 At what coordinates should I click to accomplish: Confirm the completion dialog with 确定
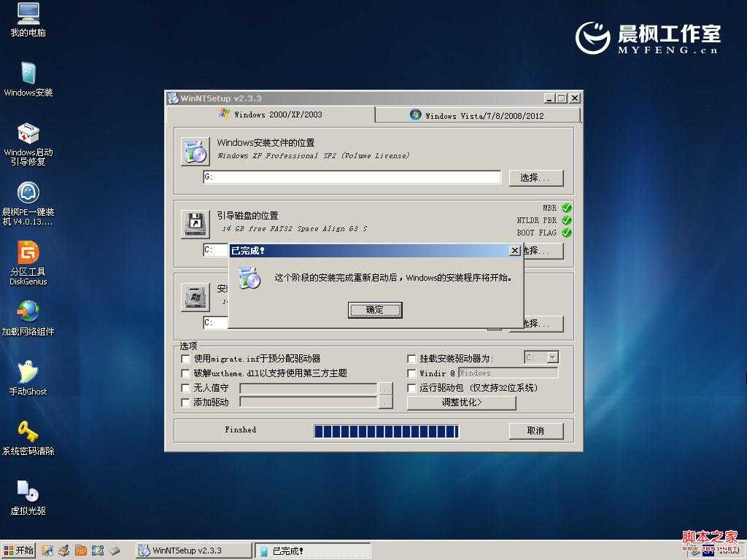click(x=375, y=309)
